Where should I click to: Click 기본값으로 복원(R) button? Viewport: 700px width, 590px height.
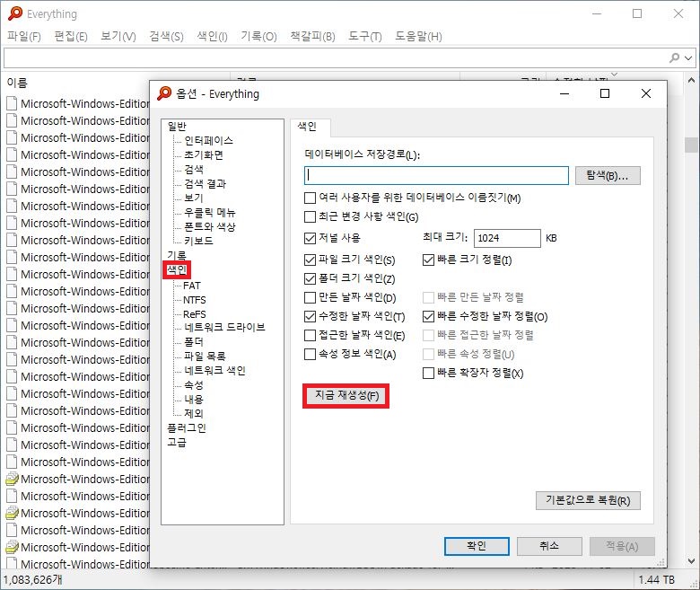coord(588,500)
